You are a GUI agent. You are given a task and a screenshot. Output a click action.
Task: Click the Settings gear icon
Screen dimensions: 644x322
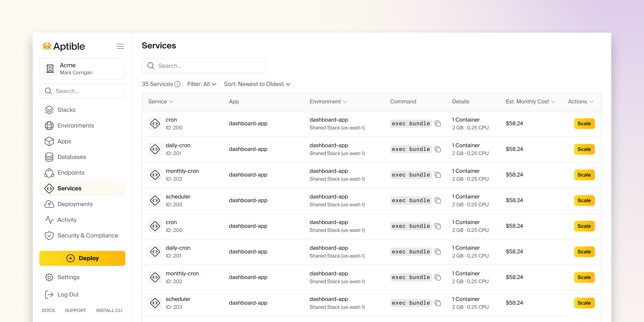click(49, 277)
